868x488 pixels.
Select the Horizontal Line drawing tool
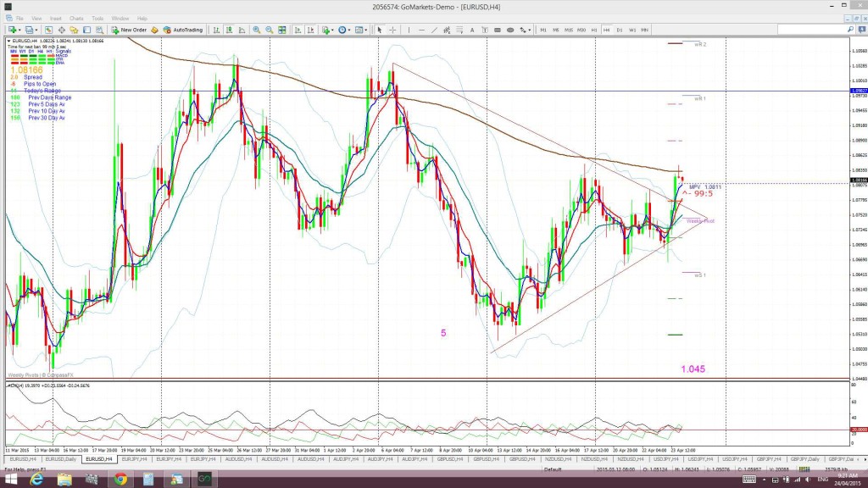click(x=421, y=30)
